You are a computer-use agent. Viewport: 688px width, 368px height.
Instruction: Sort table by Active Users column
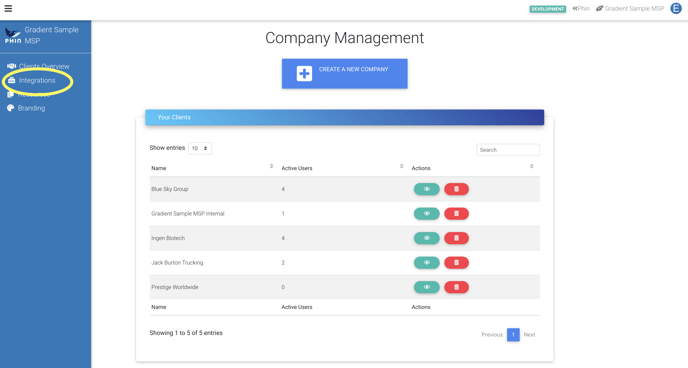342,168
